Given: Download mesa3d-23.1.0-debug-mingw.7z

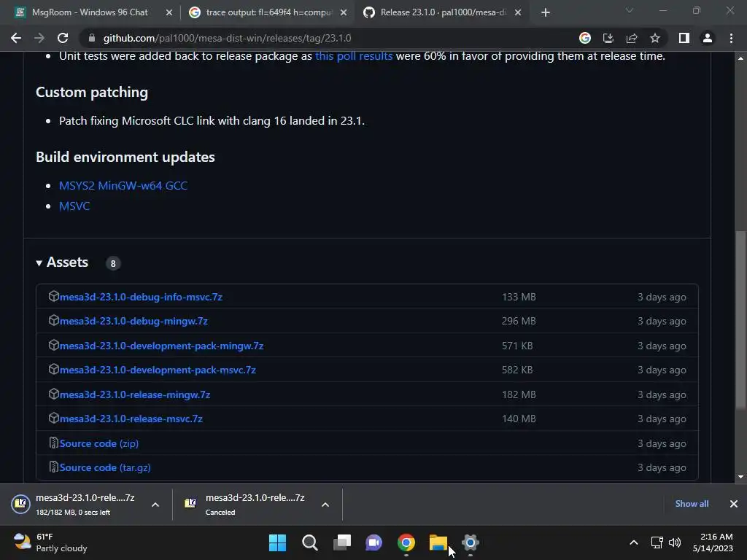Looking at the screenshot, I should (x=133, y=322).
